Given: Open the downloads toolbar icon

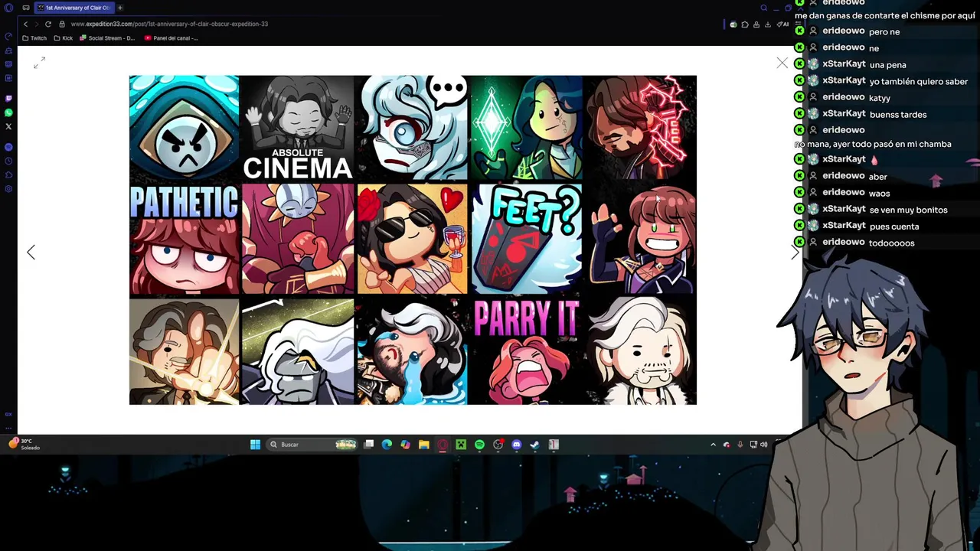Looking at the screenshot, I should 768,24.
